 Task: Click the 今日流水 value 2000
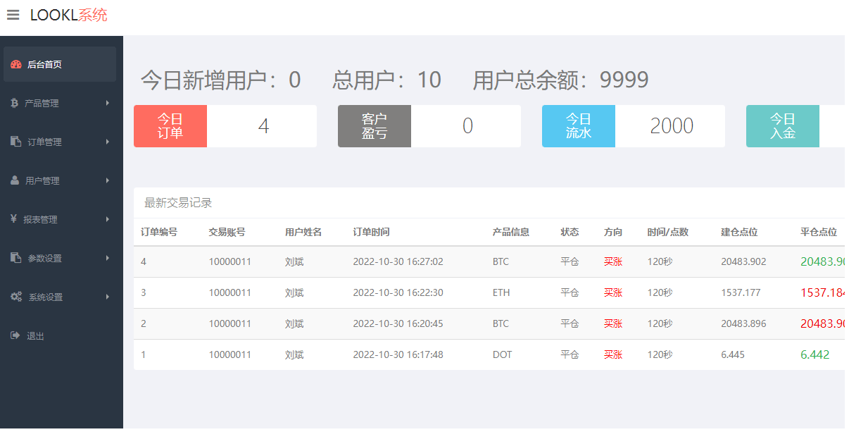tap(672, 126)
